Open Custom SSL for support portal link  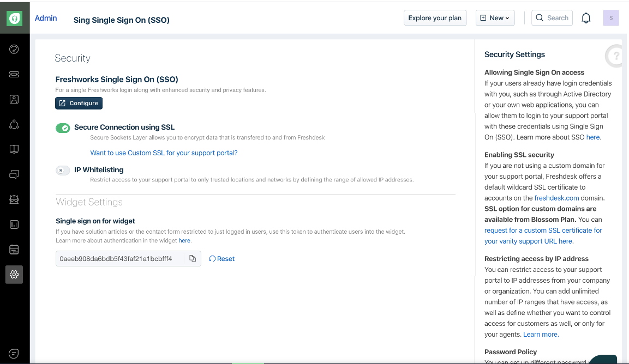[164, 153]
